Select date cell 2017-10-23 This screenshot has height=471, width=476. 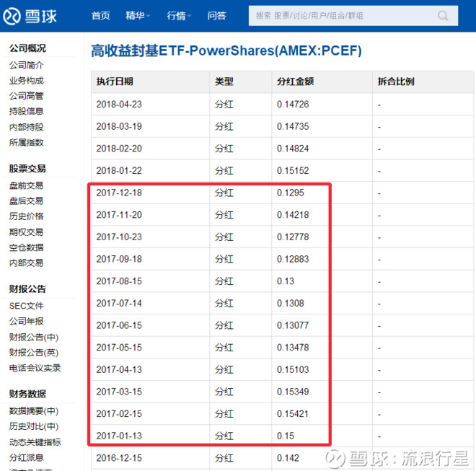pyautogui.click(x=119, y=237)
